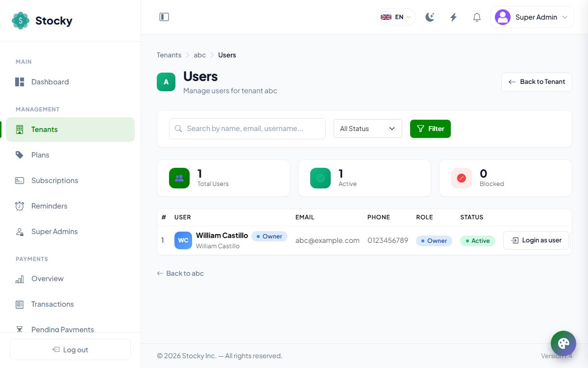
Task: Click Login as user for William Castillo
Action: (x=536, y=240)
